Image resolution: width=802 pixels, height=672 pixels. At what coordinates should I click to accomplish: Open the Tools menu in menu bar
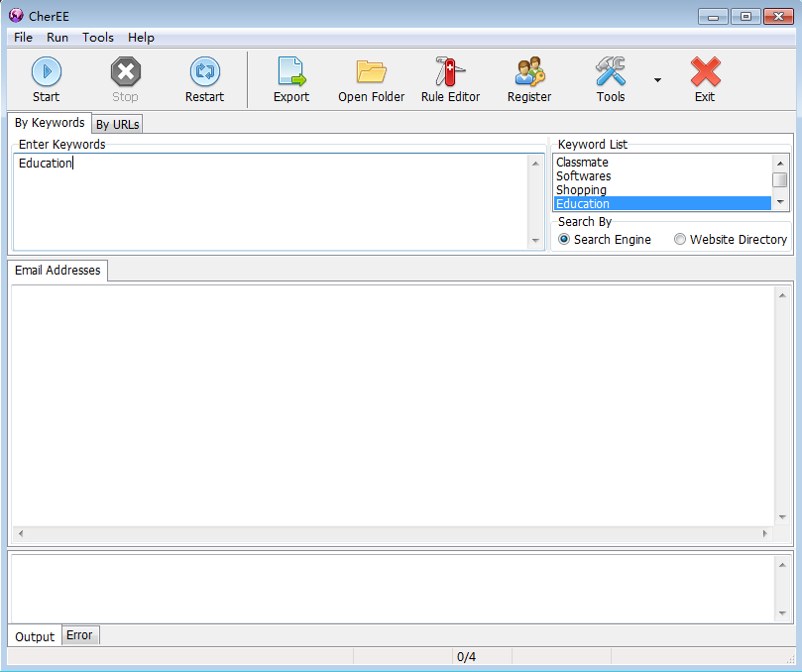tap(98, 38)
